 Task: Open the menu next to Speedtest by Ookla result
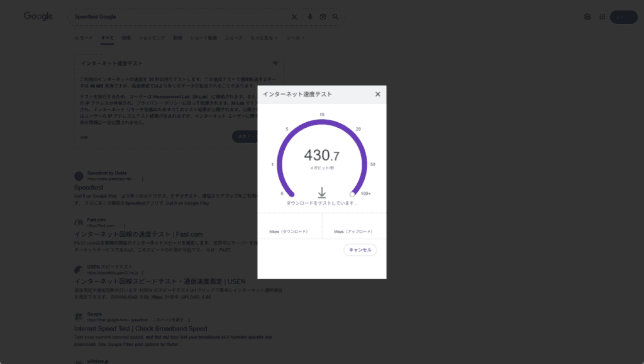[143, 179]
